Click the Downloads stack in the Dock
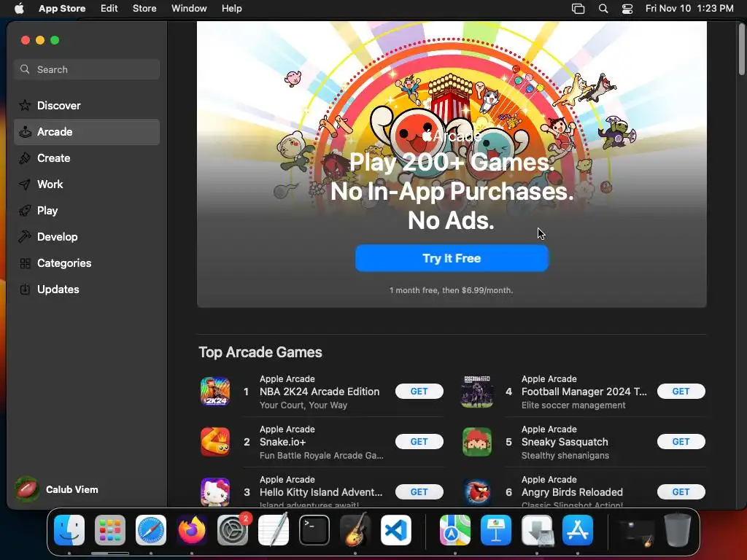Image resolution: width=747 pixels, height=560 pixels. (x=537, y=530)
